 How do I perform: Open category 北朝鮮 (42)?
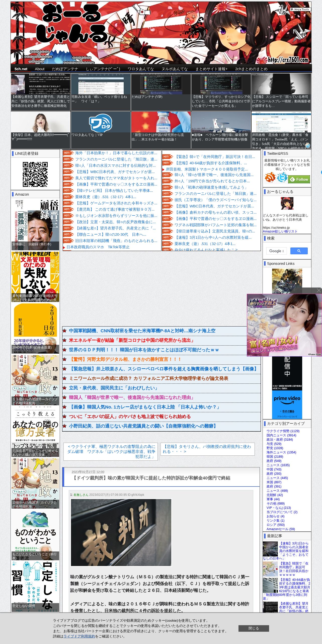tap(275, 495)
